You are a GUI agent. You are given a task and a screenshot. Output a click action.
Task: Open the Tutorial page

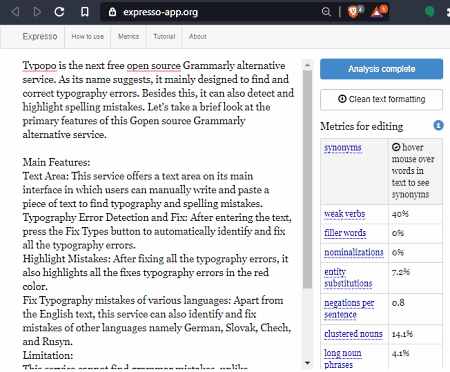[x=164, y=37]
